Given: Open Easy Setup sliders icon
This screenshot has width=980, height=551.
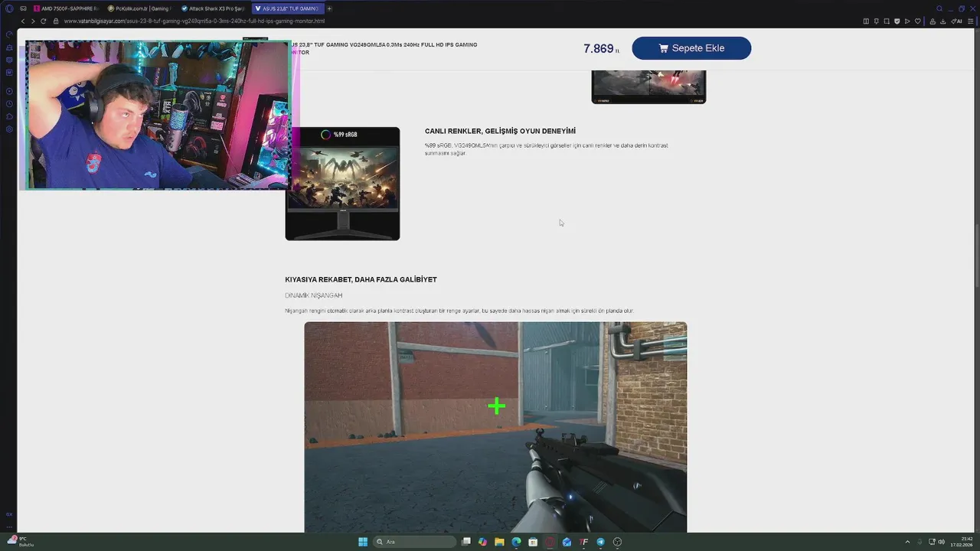Looking at the screenshot, I should pos(972,21).
